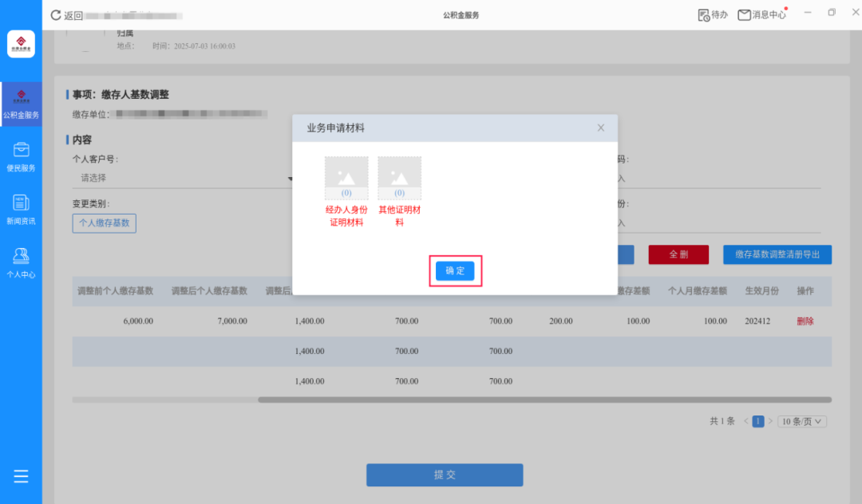This screenshot has width=862, height=504.
Task: Click the 调整后个人缴存基数 column header
Action: [209, 291]
